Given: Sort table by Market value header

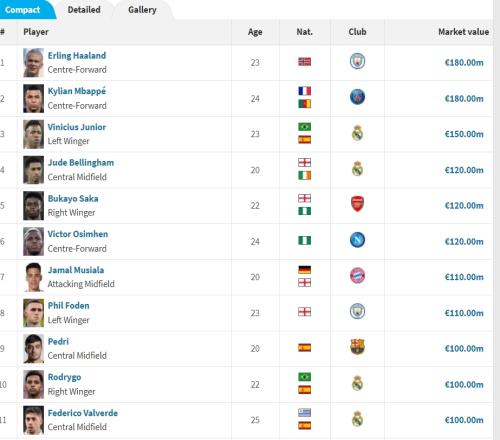Looking at the screenshot, I should click(463, 32).
